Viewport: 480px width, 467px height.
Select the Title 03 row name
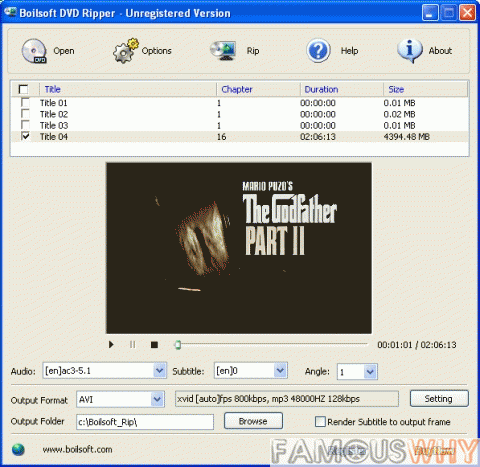click(54, 125)
